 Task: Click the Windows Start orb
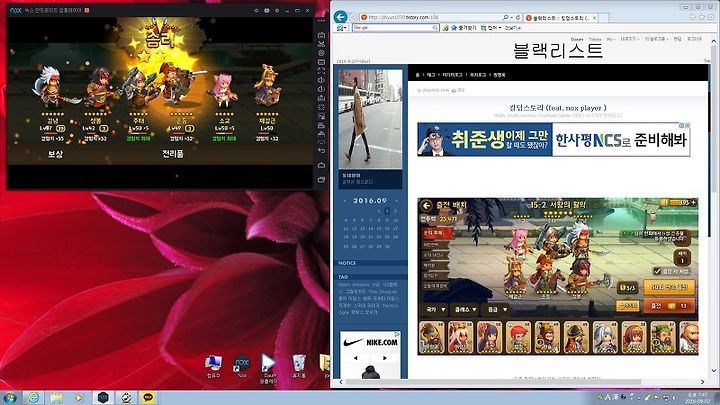pos(10,398)
